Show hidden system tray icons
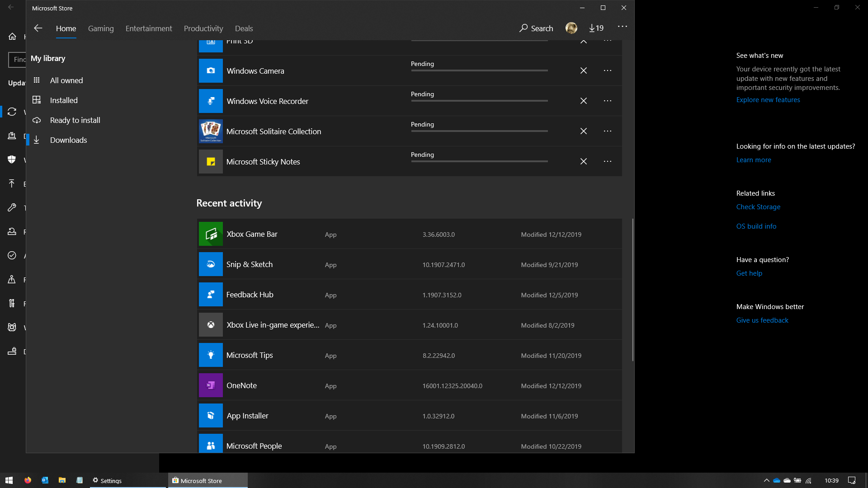The width and height of the screenshot is (868, 488). [x=766, y=480]
